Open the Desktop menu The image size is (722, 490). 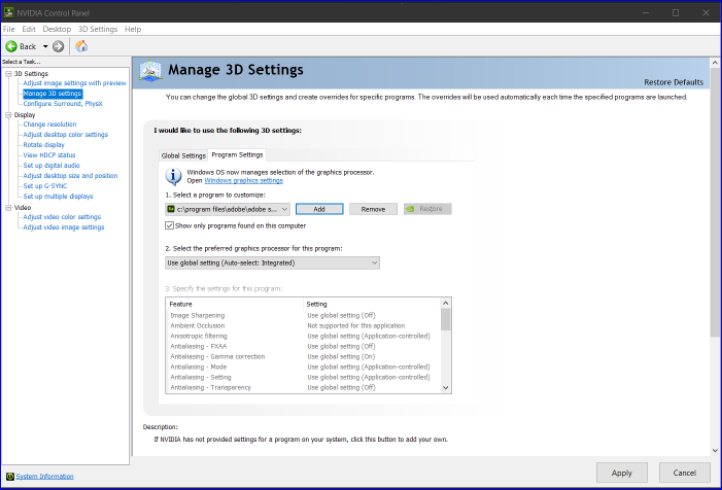click(x=57, y=29)
